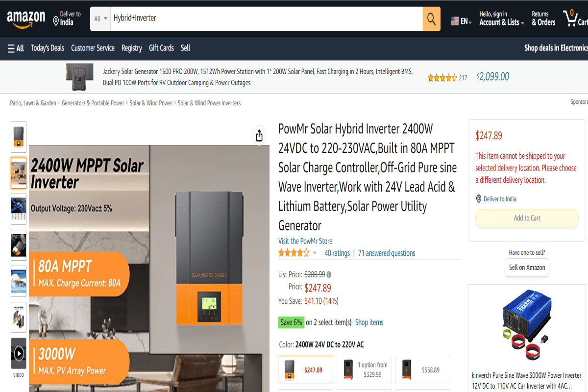588x392 pixels.
Task: Open Today's Deals
Action: [x=48, y=48]
